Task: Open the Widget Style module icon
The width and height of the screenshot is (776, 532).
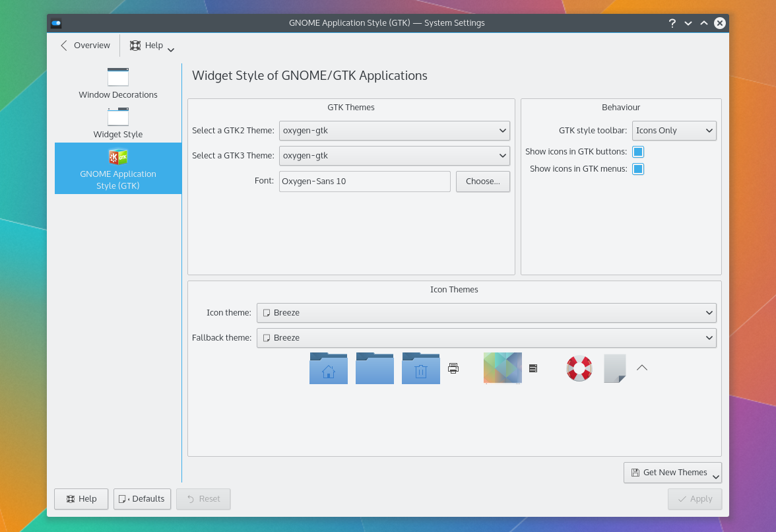Action: [x=117, y=117]
